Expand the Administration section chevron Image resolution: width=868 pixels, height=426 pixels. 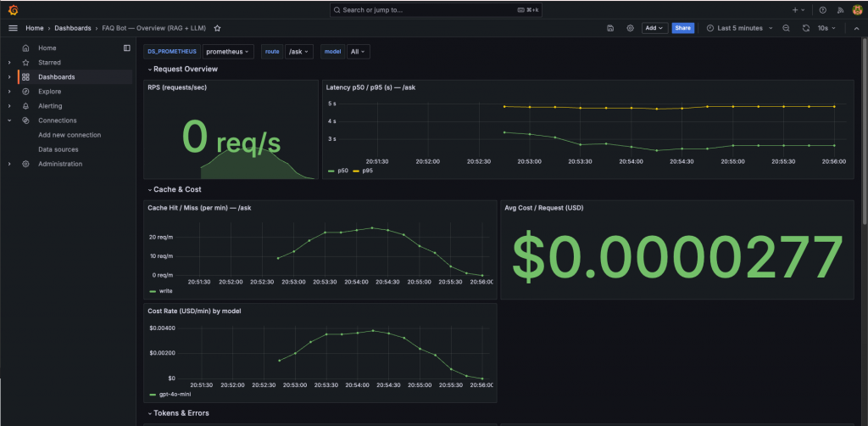click(x=9, y=164)
